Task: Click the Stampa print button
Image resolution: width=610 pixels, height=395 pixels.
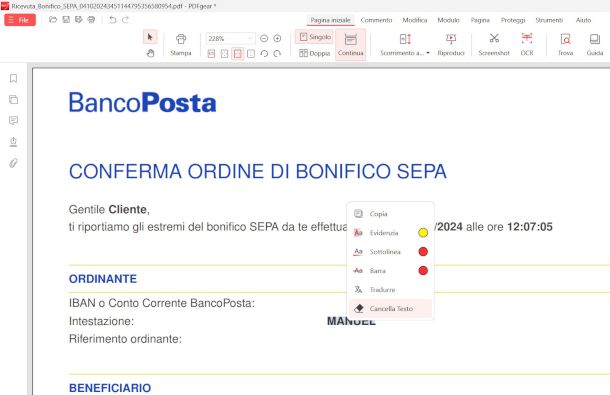Action: [x=181, y=45]
